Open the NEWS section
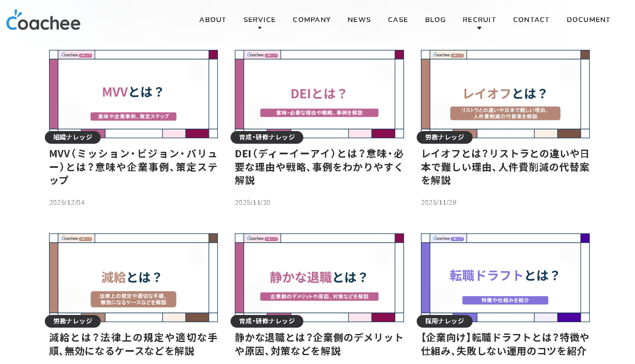This screenshot has height=364, width=635. (x=359, y=19)
